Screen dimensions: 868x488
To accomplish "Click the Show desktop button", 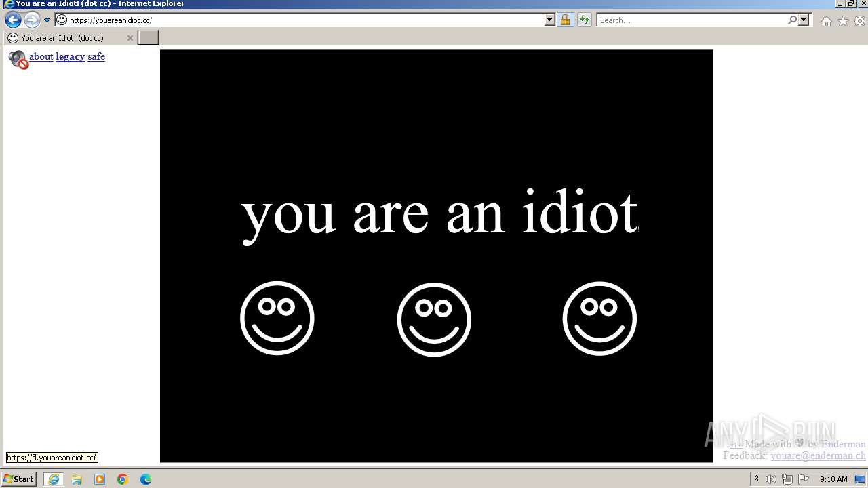I will [861, 479].
